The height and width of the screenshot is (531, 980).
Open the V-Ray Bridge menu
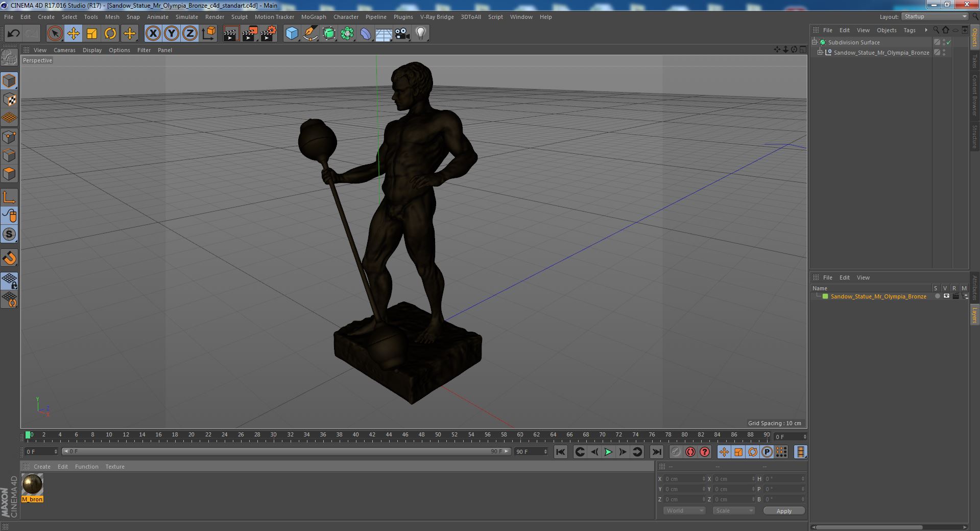(437, 17)
